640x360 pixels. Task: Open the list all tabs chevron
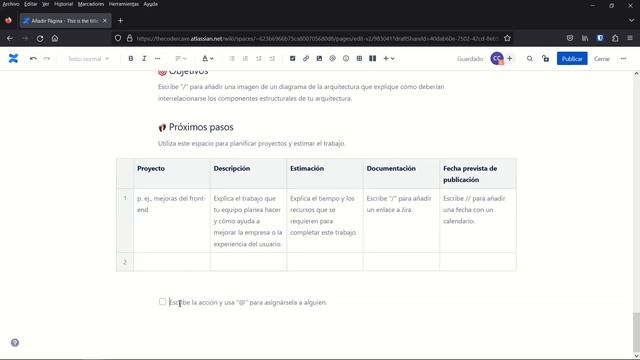(631, 20)
